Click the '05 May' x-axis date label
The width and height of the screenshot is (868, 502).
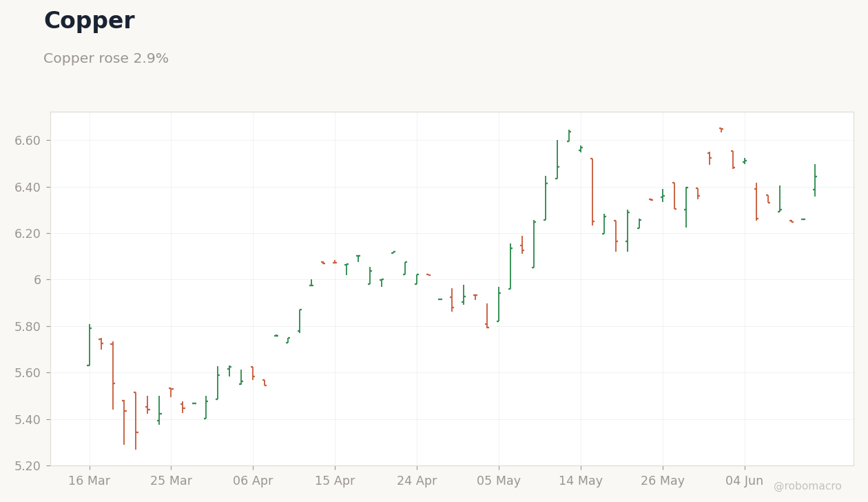tap(499, 481)
